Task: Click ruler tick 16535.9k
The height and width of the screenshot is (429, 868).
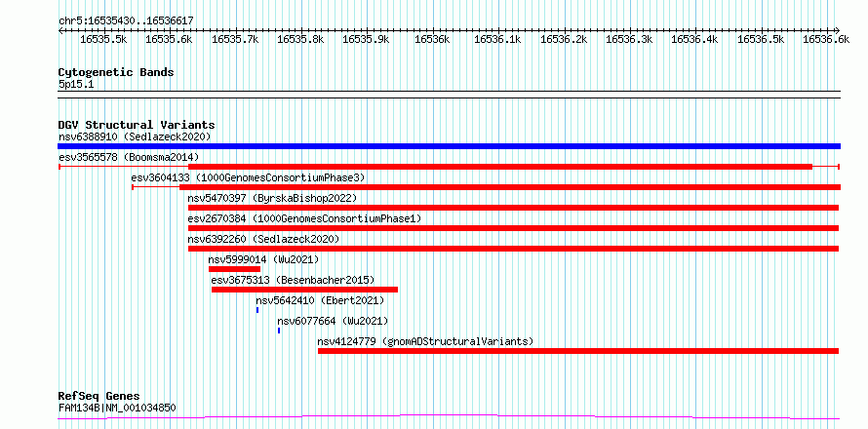Action: pos(367,39)
